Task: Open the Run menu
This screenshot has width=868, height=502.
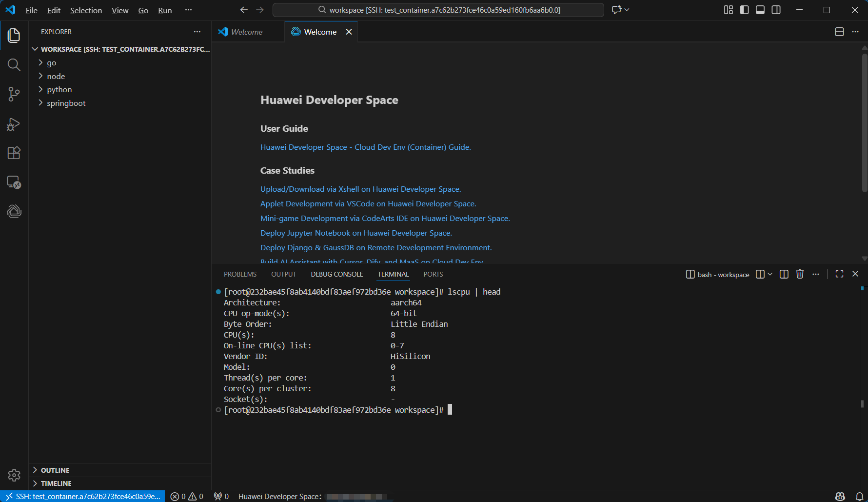Action: point(165,10)
